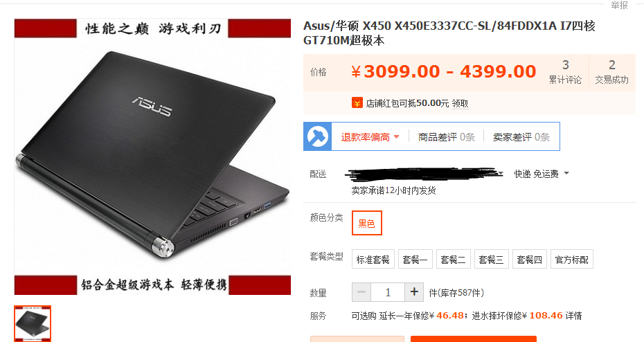Expand the 退款率偏高 dropdown arrow
Viewport: 644px width, 342px height.
(396, 136)
